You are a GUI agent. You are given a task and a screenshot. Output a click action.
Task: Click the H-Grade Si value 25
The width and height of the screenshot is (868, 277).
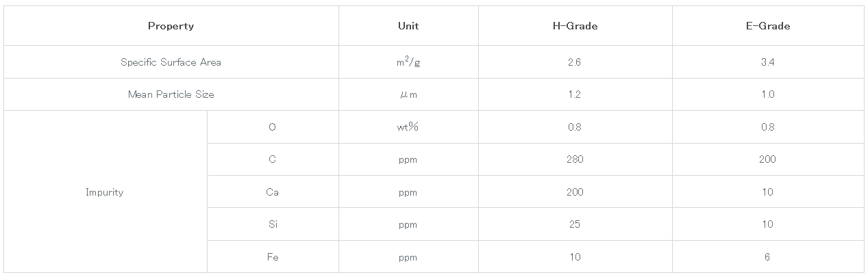(x=574, y=224)
